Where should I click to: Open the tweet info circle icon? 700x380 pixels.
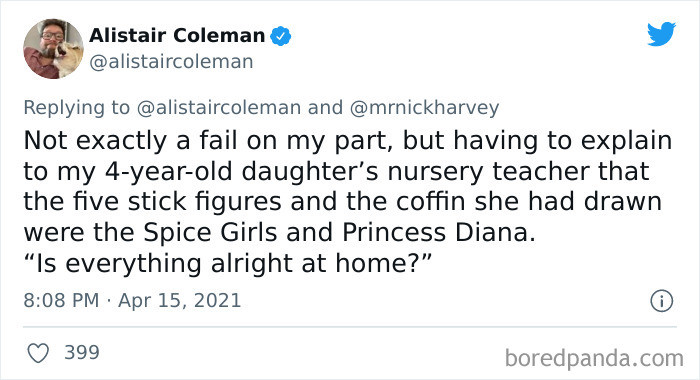click(x=662, y=301)
